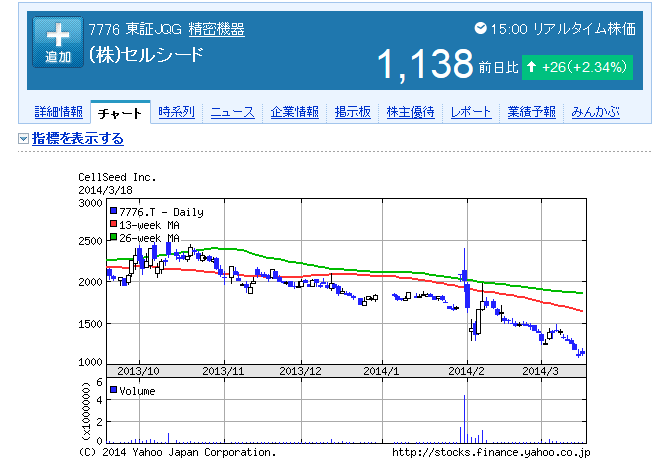
Task: Select the チャート tab
Action: (120, 113)
